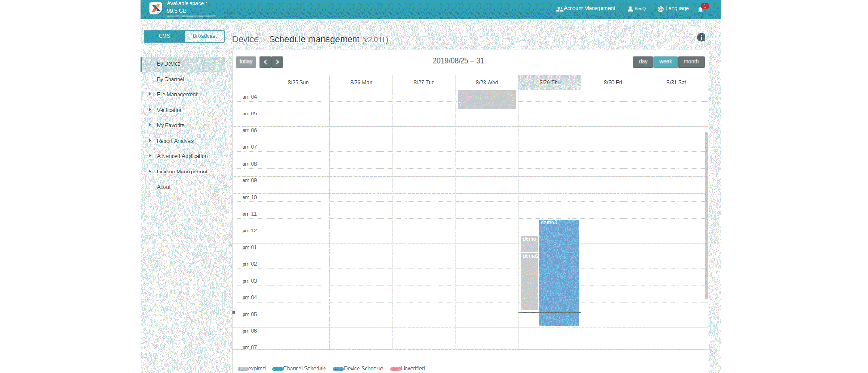Screen dimensions: 868x373
Task: Expand License Management menu
Action: click(182, 172)
